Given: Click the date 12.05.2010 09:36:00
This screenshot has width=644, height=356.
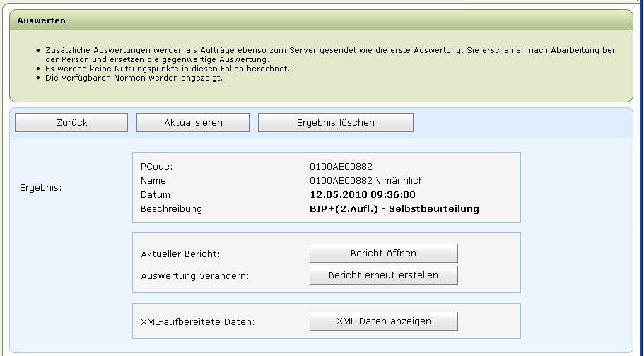Looking at the screenshot, I should (363, 194).
